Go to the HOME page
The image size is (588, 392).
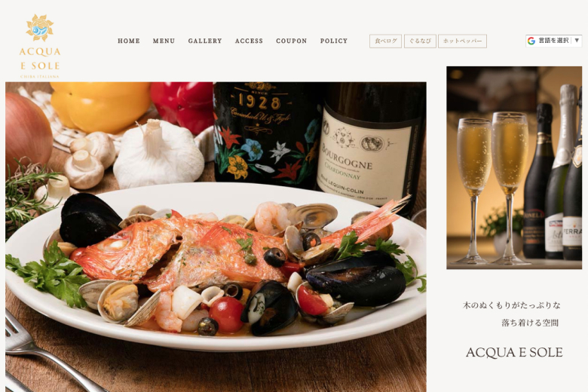tap(129, 41)
